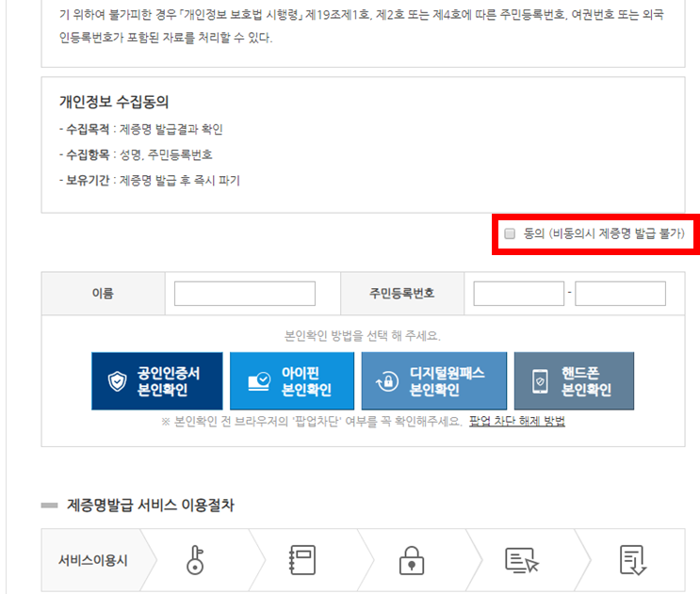The height and width of the screenshot is (594, 700).
Task: Choose 핸드폰 본인확인 button
Action: point(574,381)
